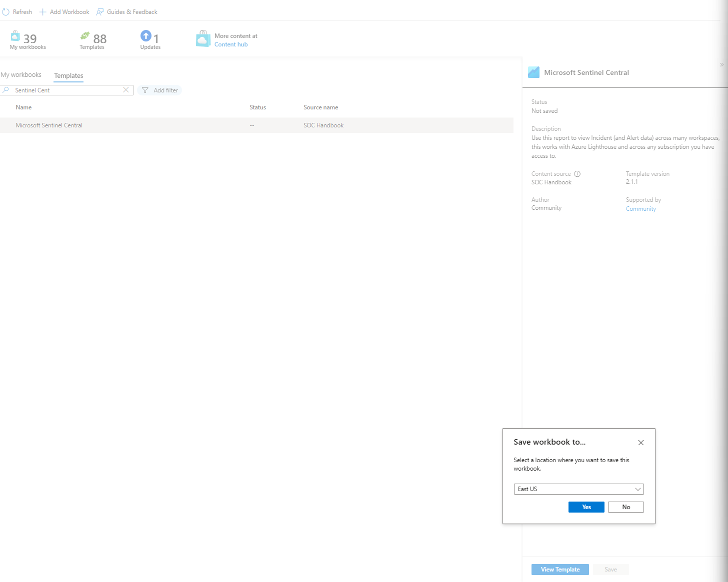Screen dimensions: 728x582
Task: Collapse the details pane with chevron
Action: pyautogui.click(x=721, y=65)
